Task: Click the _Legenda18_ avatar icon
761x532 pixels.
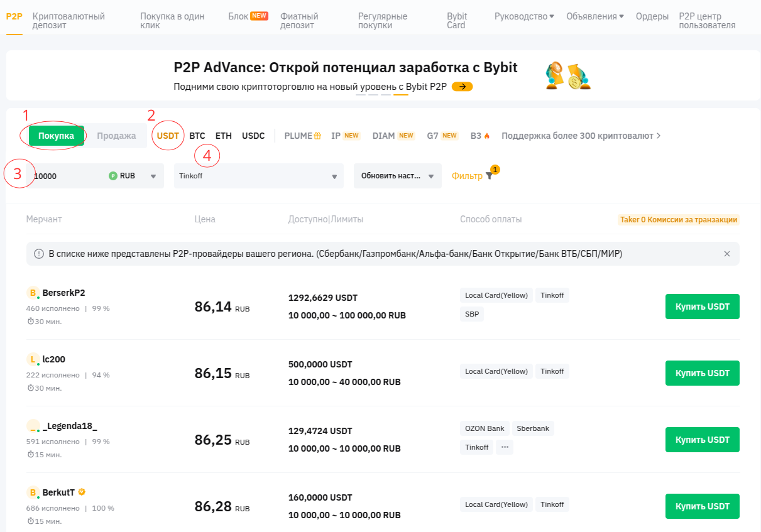Action: point(33,426)
